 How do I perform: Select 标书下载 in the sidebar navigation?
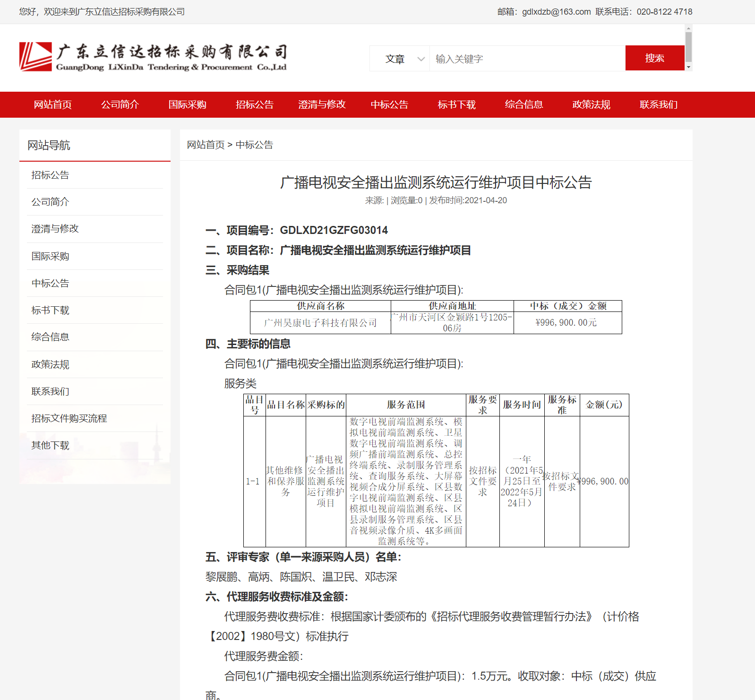point(95,310)
